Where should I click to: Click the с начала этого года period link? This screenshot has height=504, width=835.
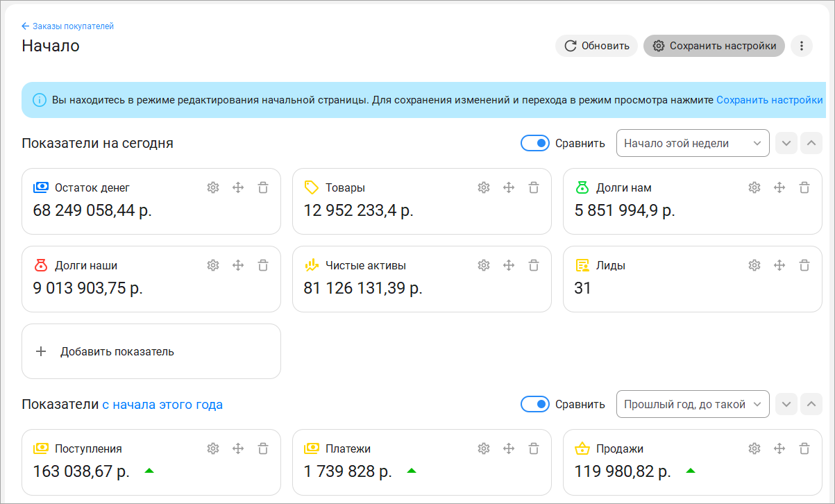(x=162, y=404)
